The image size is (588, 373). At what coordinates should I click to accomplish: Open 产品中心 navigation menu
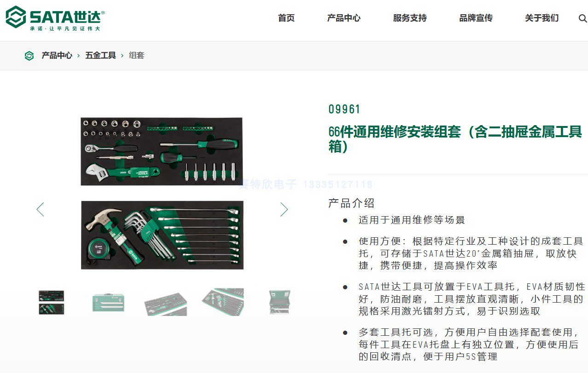(x=343, y=18)
